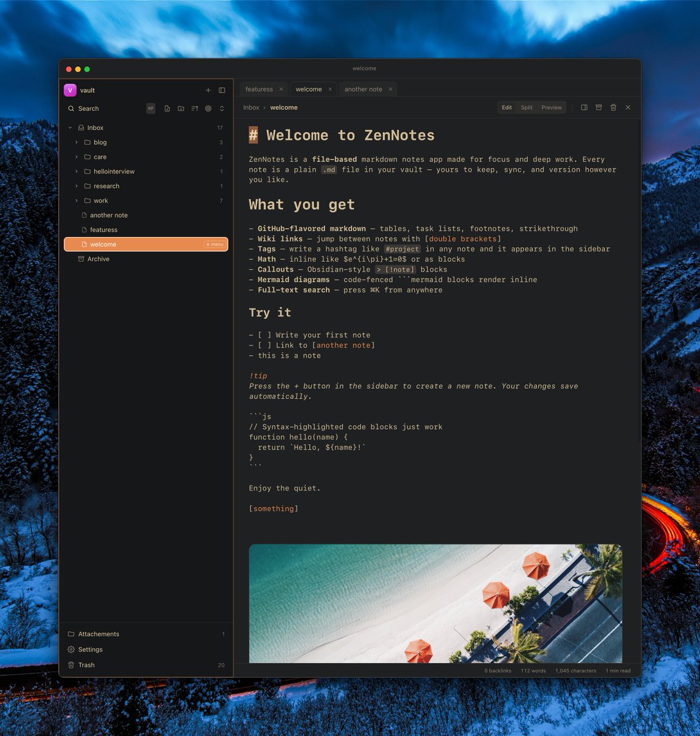
Task: Click 1,045 characters in status bar
Action: (x=575, y=671)
